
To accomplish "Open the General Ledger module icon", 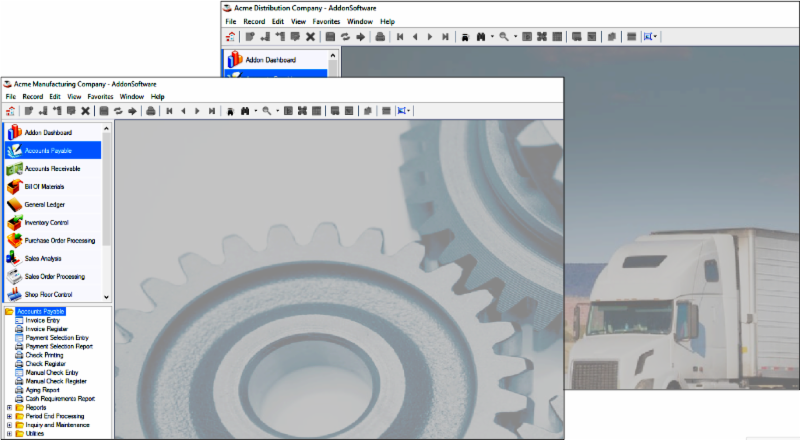I will (14, 204).
